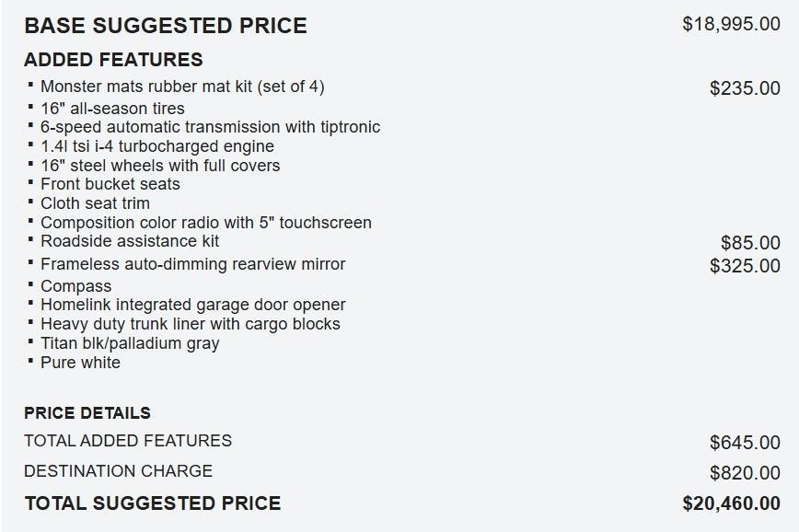Click the Pure white color entry
Image resolution: width=799 pixels, height=532 pixels.
pos(80,363)
